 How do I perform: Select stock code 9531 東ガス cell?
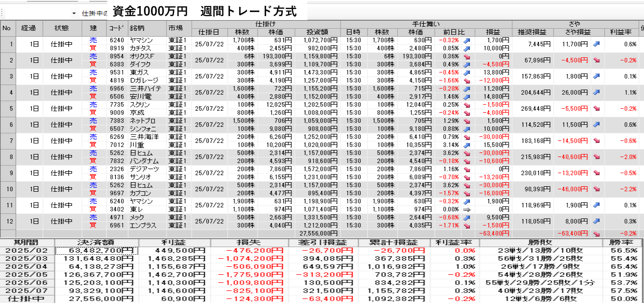pyautogui.click(x=117, y=72)
